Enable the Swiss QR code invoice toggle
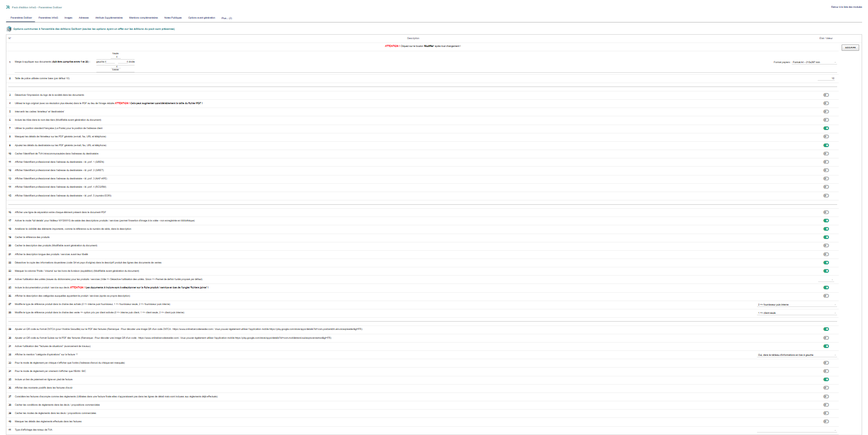The image size is (868, 435). tap(826, 338)
